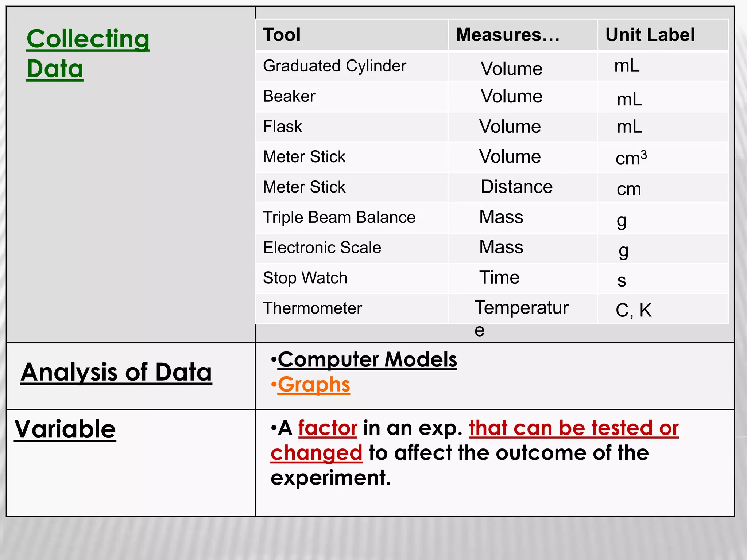This screenshot has width=747, height=560.
Task: Select the 'Time' measures cell
Action: (499, 277)
